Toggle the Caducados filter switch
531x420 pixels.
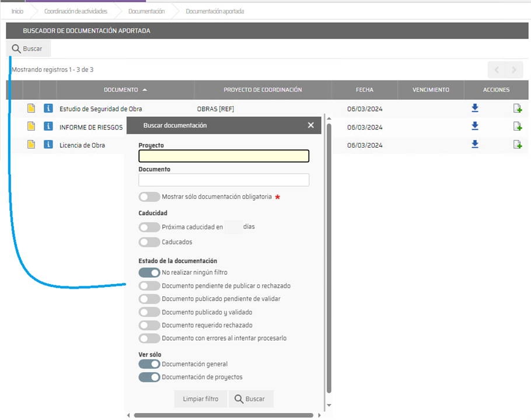[149, 242]
